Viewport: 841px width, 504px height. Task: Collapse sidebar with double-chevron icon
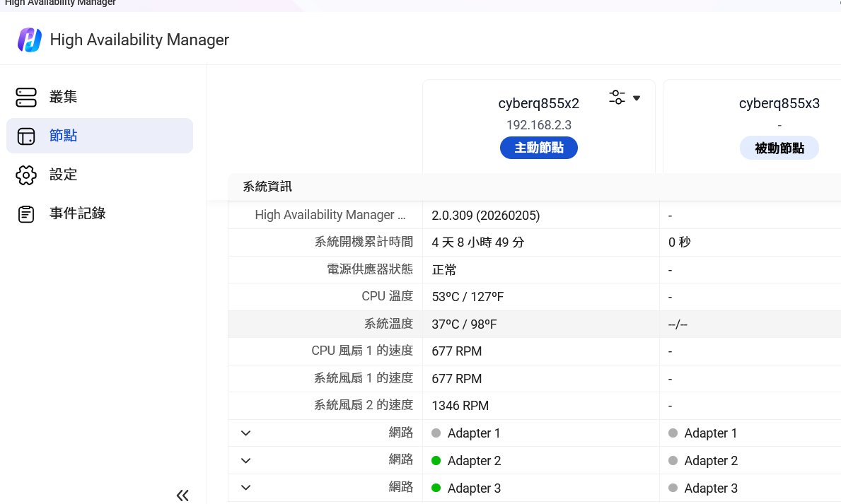click(182, 495)
